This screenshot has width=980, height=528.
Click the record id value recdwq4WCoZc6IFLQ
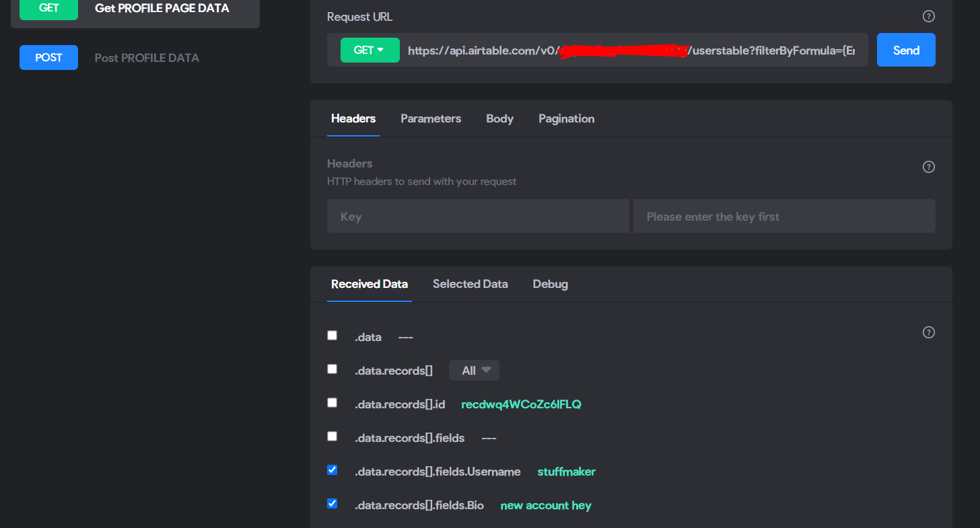[x=521, y=404]
